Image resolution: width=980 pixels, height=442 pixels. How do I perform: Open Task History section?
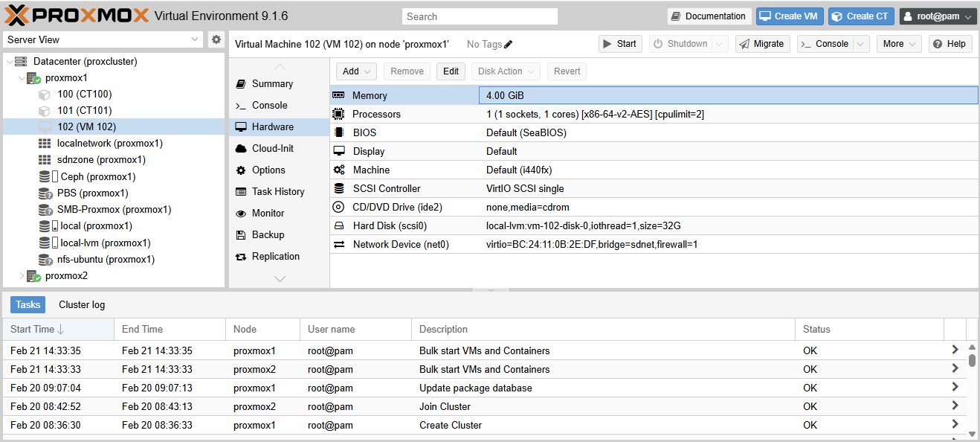[x=279, y=192]
